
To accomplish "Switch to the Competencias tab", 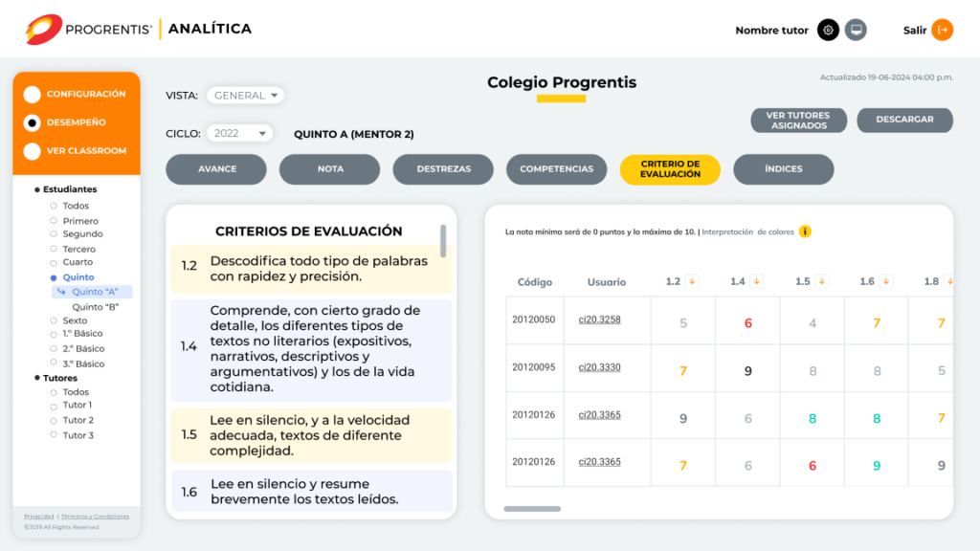I will (x=556, y=169).
